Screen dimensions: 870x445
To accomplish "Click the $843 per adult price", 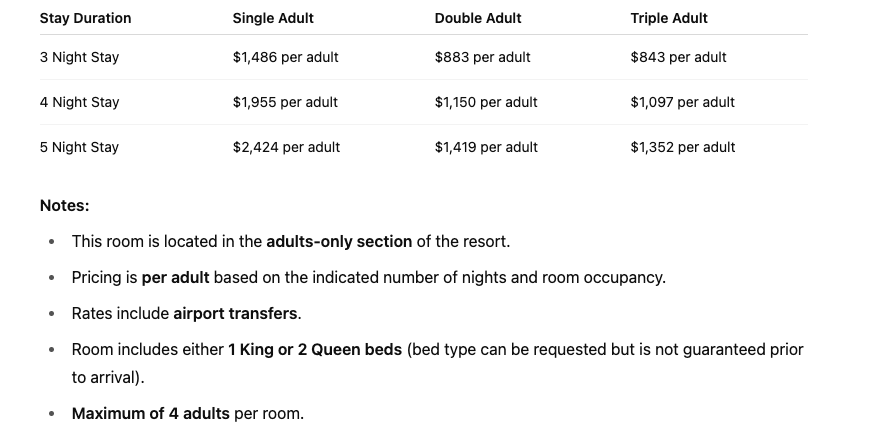I will click(x=678, y=57).
